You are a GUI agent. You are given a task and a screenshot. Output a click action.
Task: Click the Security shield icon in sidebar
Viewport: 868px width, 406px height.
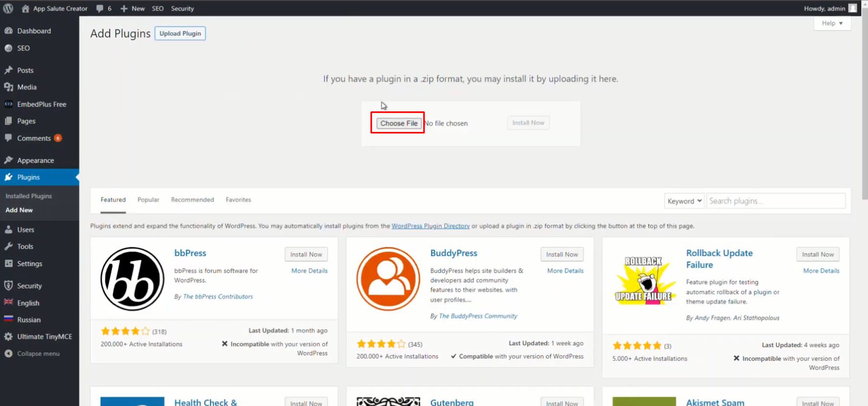tap(8, 286)
